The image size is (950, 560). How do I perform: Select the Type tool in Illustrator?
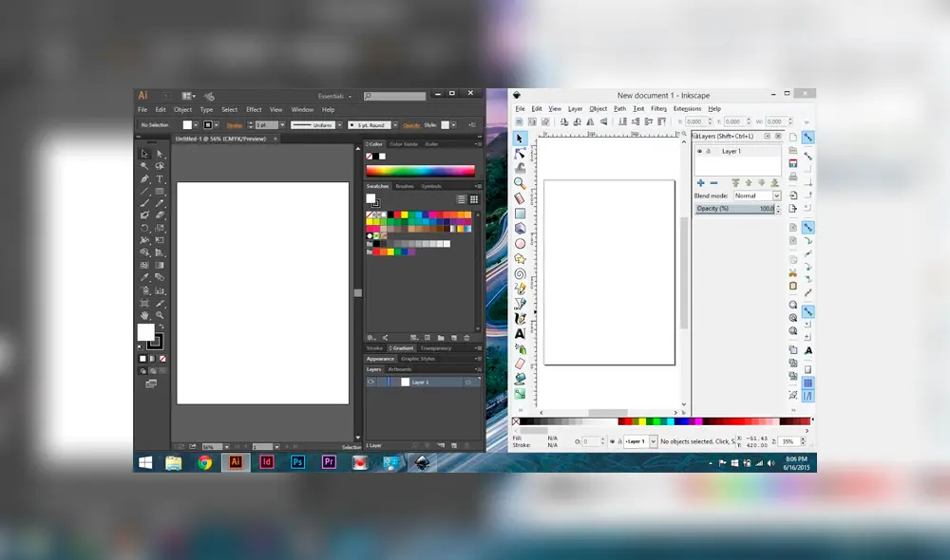pyautogui.click(x=158, y=177)
